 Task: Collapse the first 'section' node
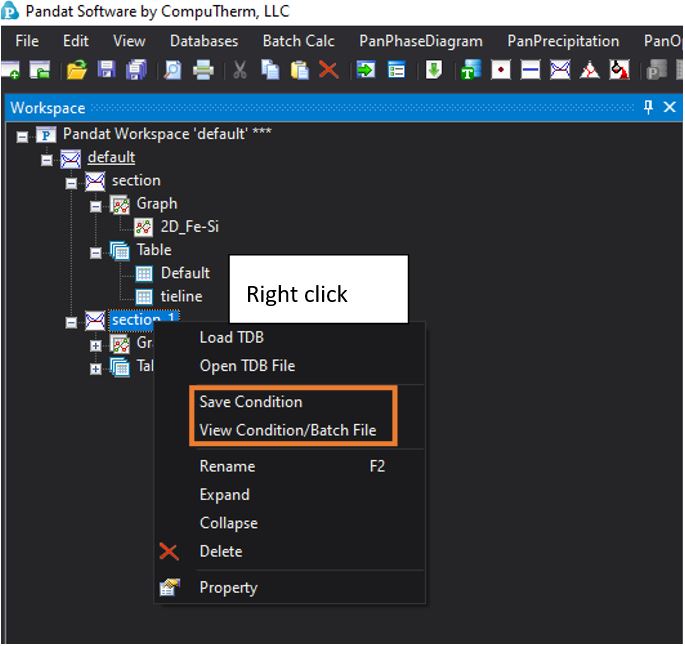point(71,183)
